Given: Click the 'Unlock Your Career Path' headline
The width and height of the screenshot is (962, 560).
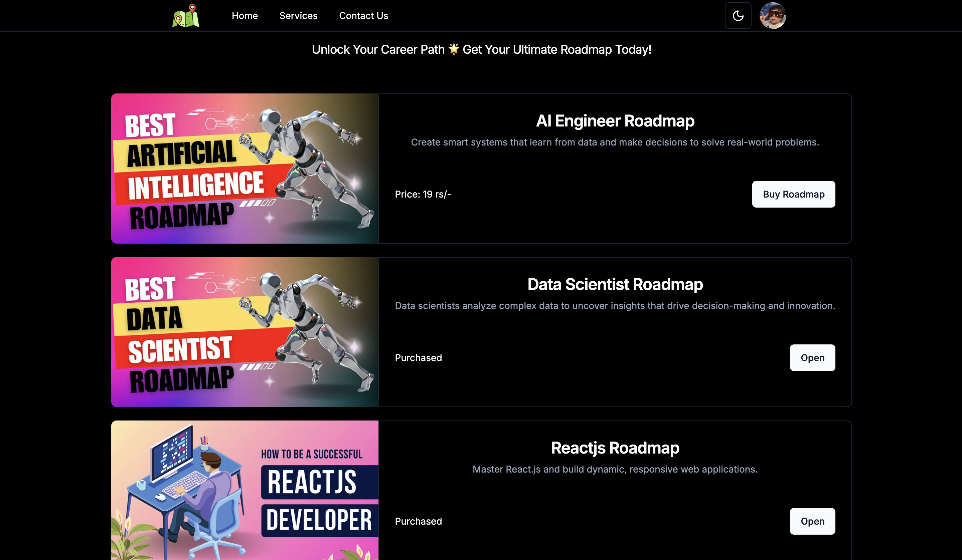Looking at the screenshot, I should (x=481, y=50).
